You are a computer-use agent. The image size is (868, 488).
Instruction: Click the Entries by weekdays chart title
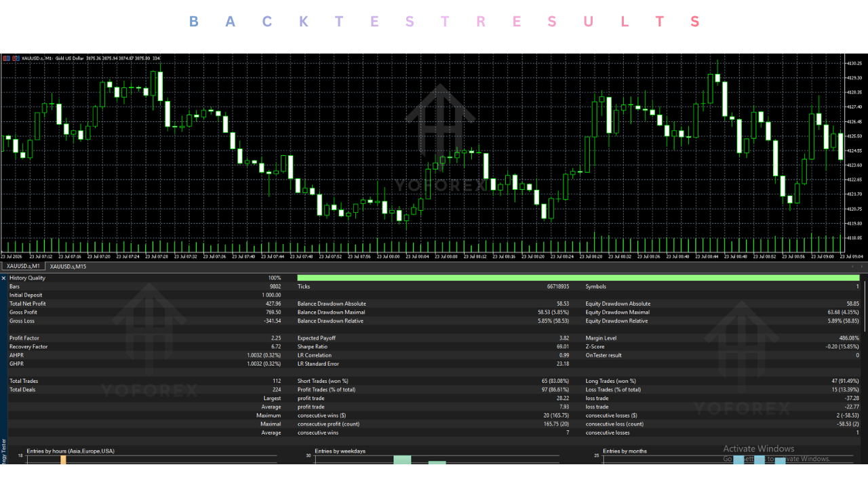point(340,451)
